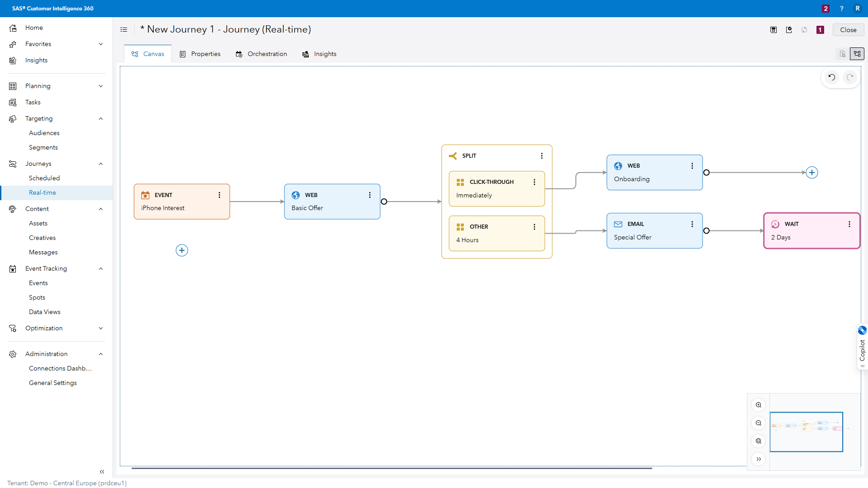This screenshot has height=488, width=868.
Task: Collapse the Event Tracking section
Action: pos(101,268)
